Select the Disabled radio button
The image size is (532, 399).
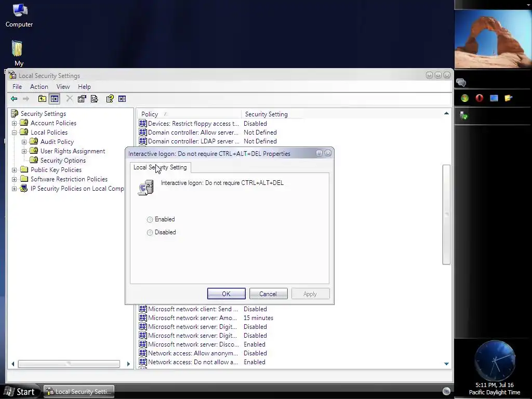(150, 232)
